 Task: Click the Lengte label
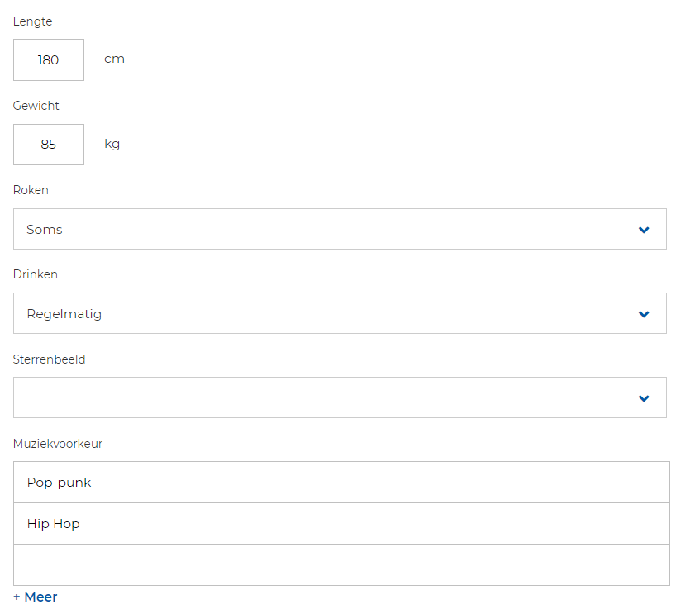[32, 21]
